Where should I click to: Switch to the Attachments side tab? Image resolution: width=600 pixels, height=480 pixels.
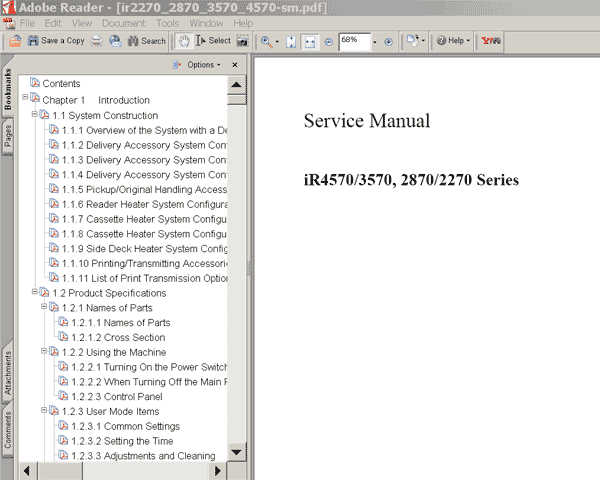pyautogui.click(x=8, y=374)
